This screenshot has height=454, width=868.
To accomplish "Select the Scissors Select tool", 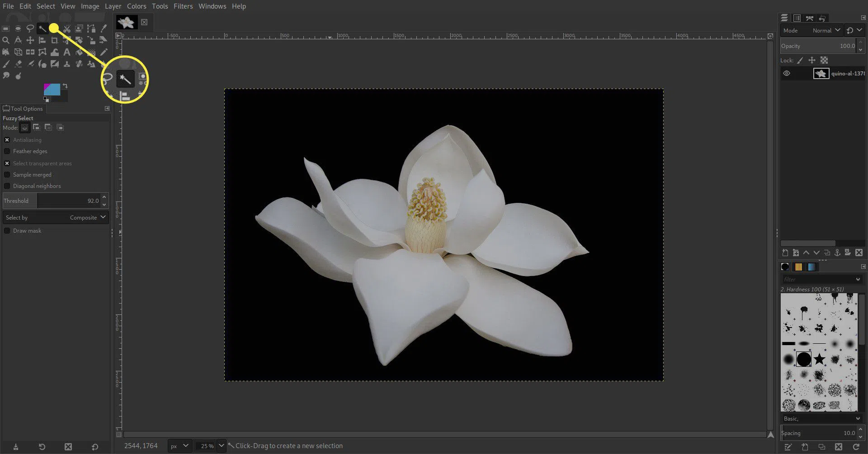I will [67, 28].
